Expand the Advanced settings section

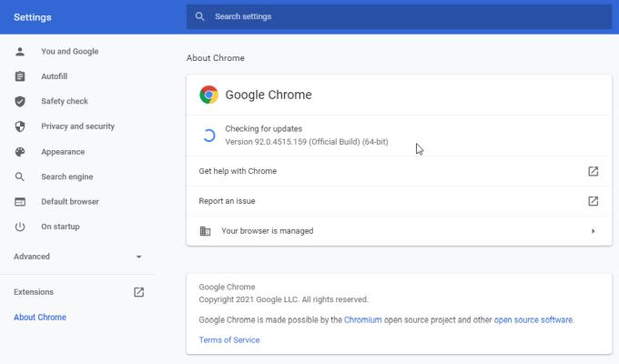click(138, 257)
